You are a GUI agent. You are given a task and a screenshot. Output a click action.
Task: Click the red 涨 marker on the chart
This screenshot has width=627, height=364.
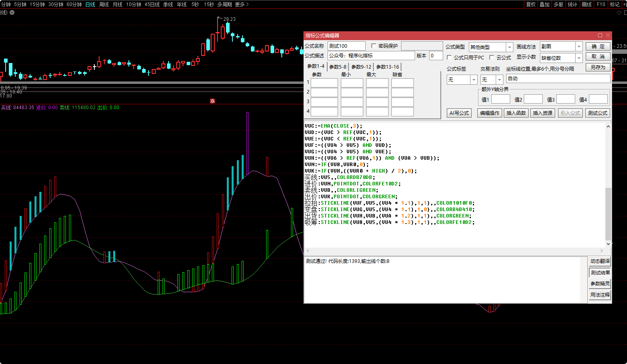[x=212, y=101]
